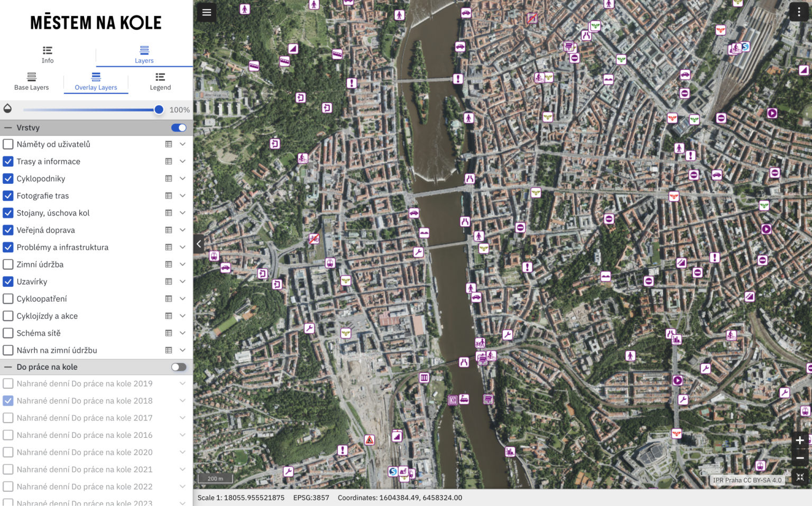Open the hamburger menu on the map
The width and height of the screenshot is (812, 506).
pyautogui.click(x=207, y=12)
